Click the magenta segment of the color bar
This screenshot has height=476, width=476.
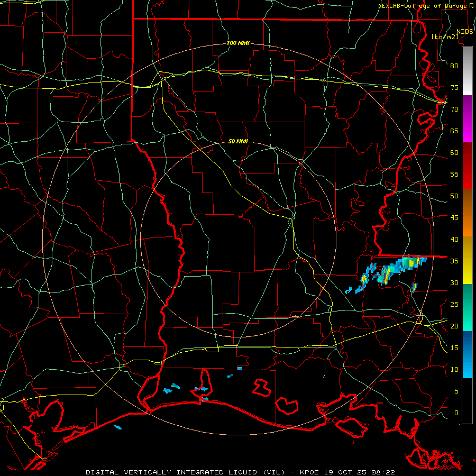[x=467, y=118]
